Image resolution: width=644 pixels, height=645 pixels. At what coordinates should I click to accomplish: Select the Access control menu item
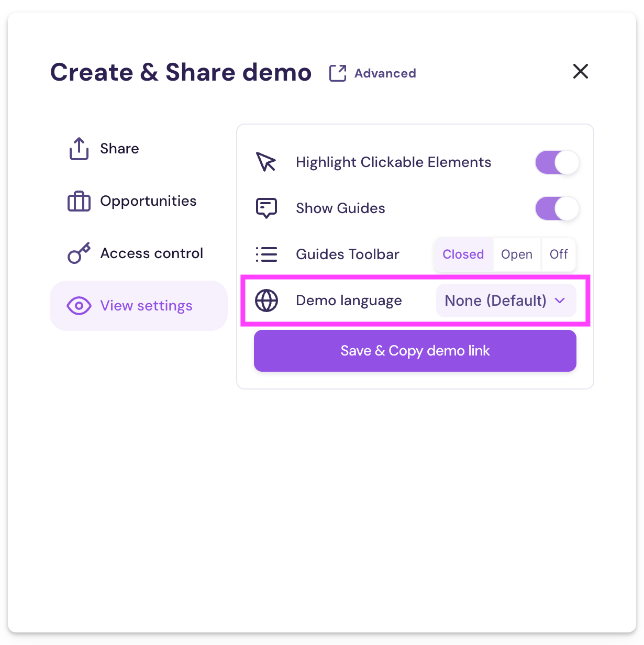coord(151,253)
